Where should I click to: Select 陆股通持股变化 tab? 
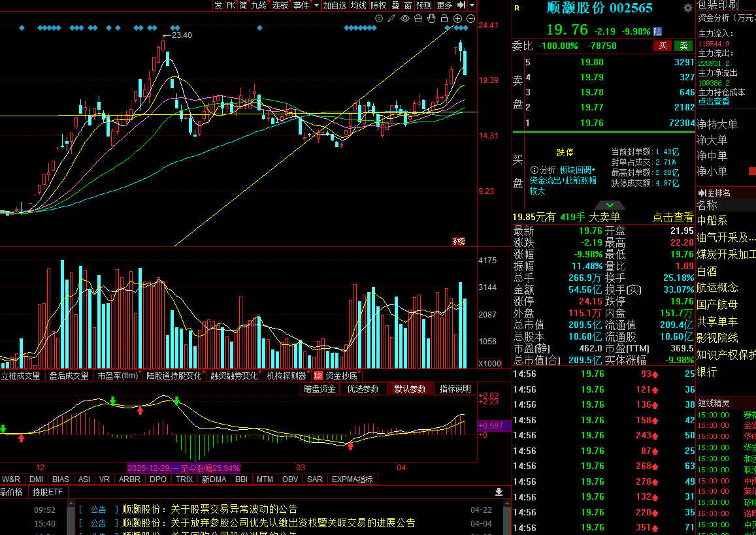(174, 376)
